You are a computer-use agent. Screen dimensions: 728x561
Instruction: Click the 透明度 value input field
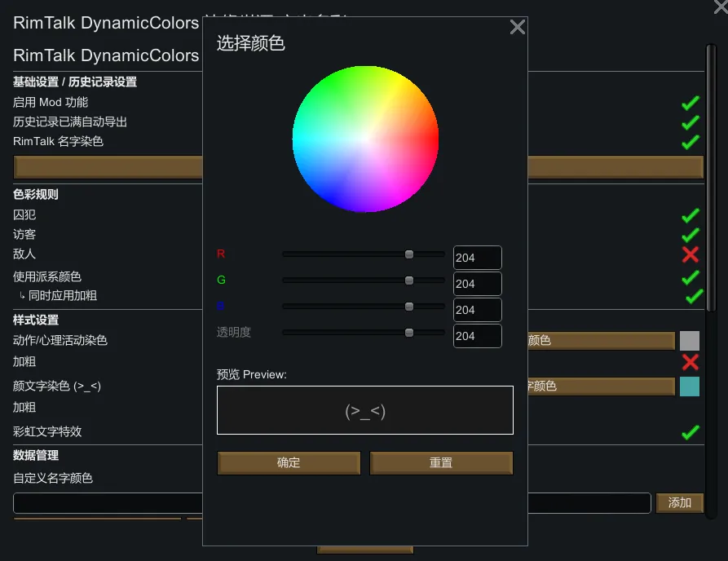coord(477,336)
